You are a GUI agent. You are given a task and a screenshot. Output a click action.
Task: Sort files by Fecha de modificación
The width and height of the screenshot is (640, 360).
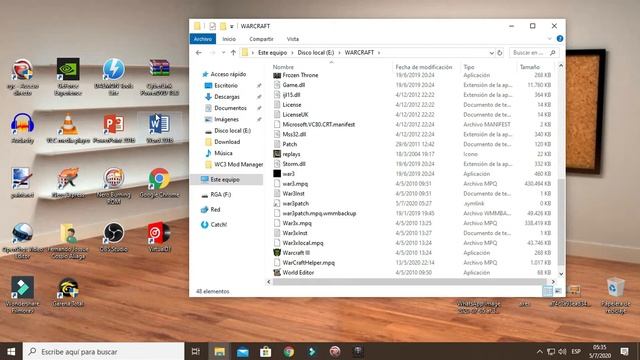click(424, 67)
